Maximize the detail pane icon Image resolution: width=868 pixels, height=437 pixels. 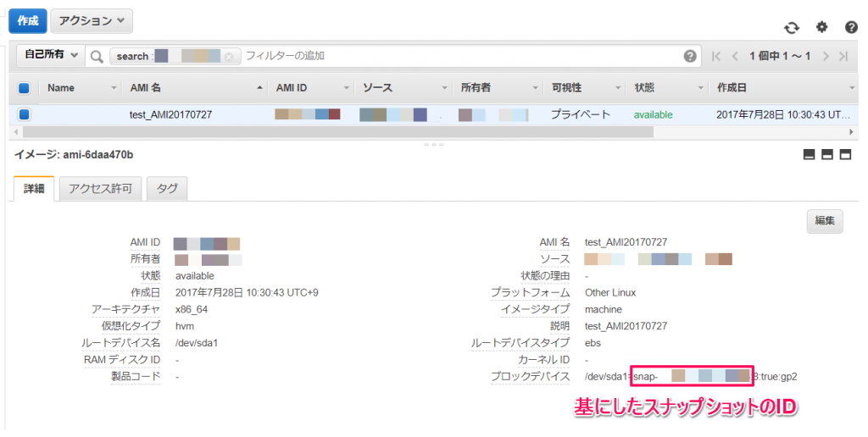pos(845,155)
